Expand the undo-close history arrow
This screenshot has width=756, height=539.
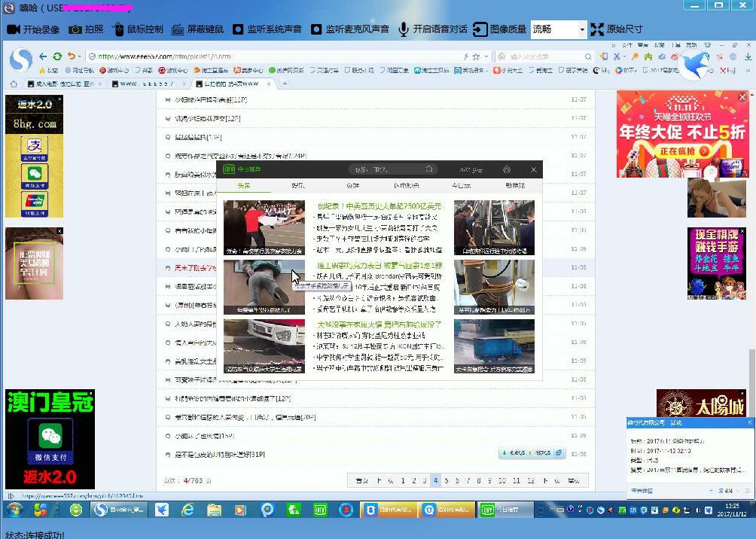click(80, 56)
